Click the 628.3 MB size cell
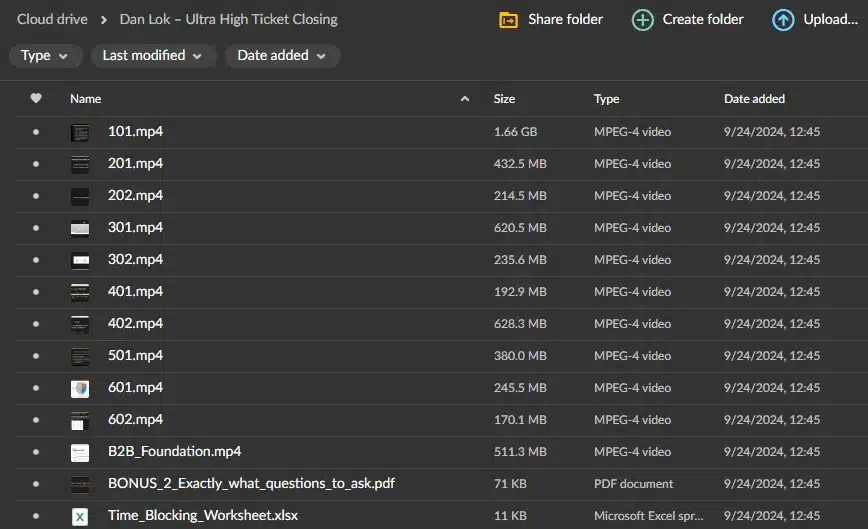This screenshot has width=868, height=529. 520,324
